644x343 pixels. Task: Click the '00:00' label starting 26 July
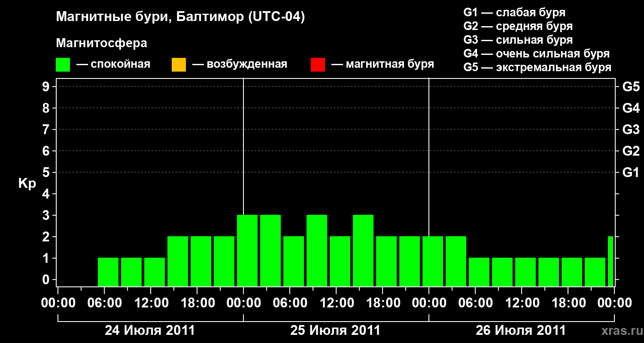click(x=429, y=303)
